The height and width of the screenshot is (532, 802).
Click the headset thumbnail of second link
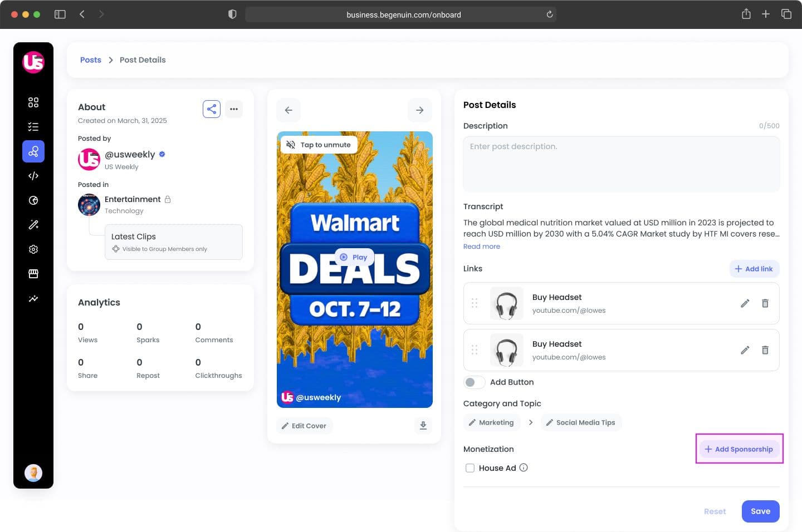tap(507, 350)
